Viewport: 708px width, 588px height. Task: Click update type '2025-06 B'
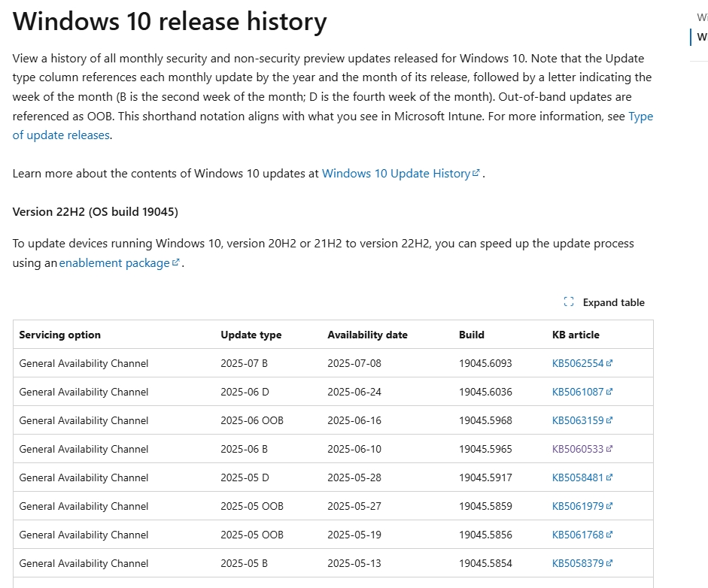(245, 449)
